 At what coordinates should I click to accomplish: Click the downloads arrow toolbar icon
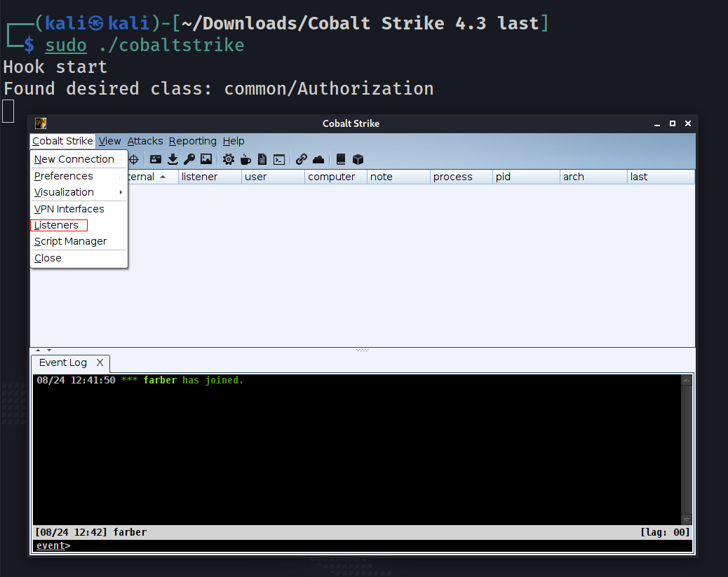[173, 159]
